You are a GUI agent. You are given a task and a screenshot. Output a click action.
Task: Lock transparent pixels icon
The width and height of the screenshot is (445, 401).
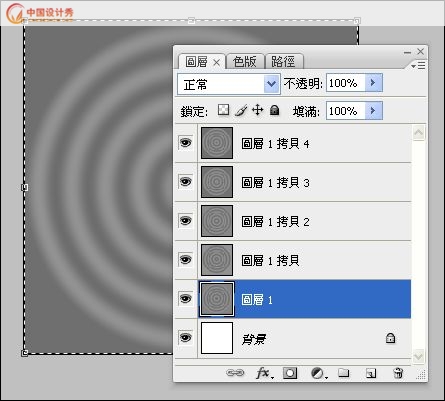tap(223, 110)
